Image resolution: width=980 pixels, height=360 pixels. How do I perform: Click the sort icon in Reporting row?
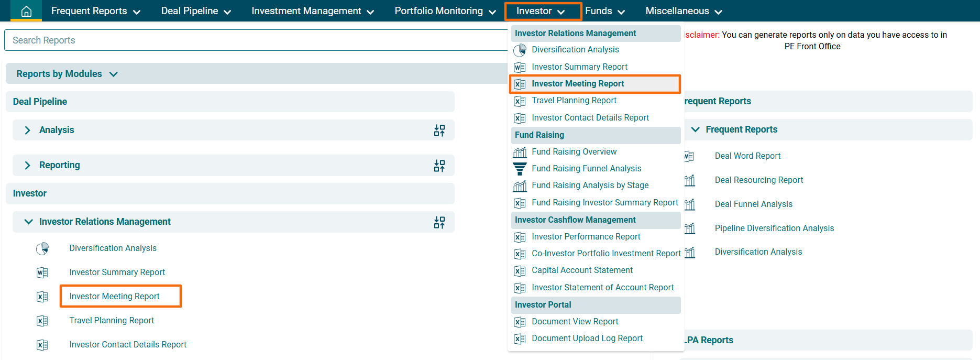coord(439,166)
